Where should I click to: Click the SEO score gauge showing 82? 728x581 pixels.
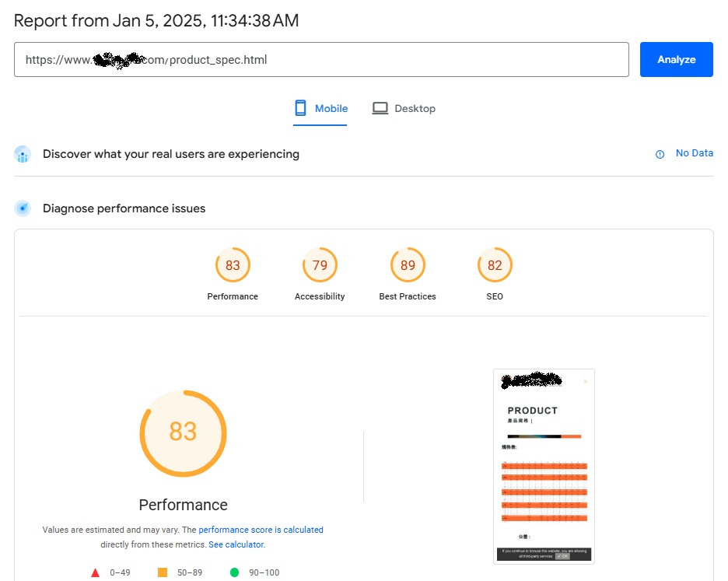pos(495,265)
